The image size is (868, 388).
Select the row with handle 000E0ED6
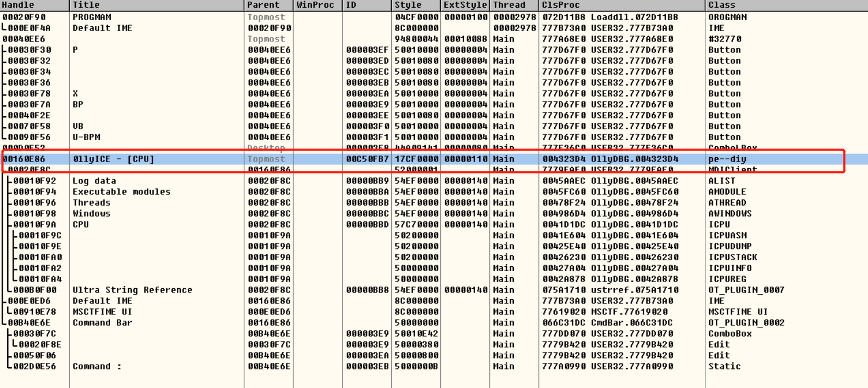(434, 301)
